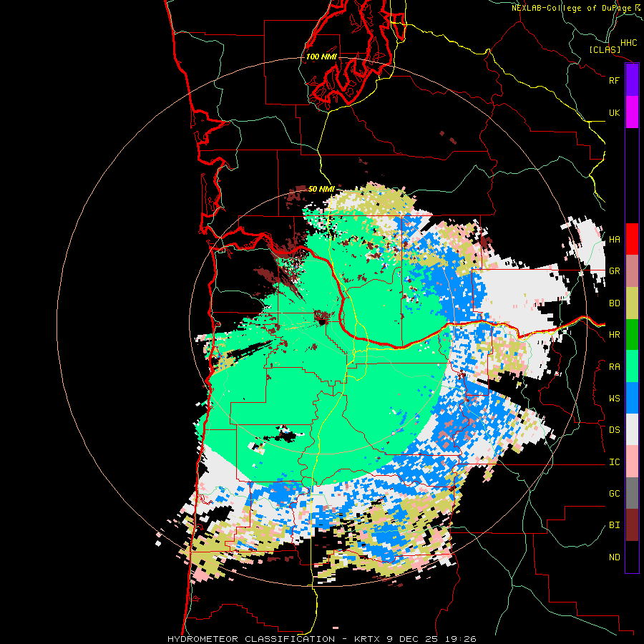
Task: Click the NEXLAB-College of DuPage text
Action: point(571,8)
